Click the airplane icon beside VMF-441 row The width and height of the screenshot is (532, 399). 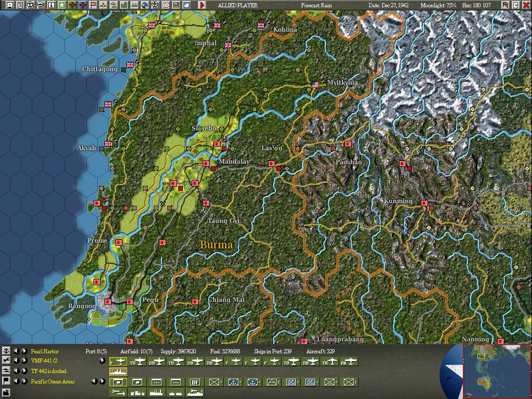(6, 361)
